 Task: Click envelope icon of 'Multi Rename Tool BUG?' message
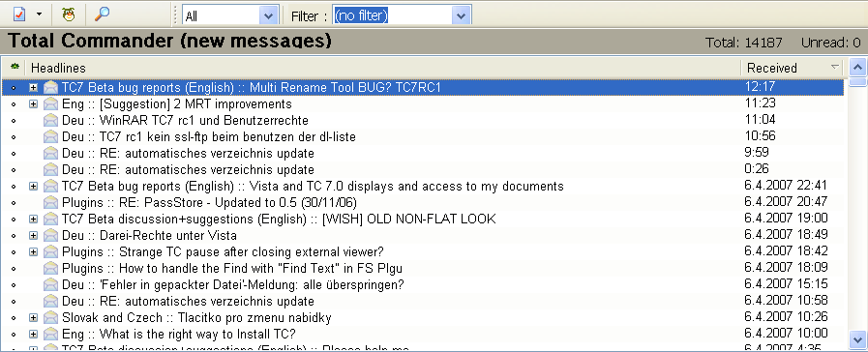51,87
